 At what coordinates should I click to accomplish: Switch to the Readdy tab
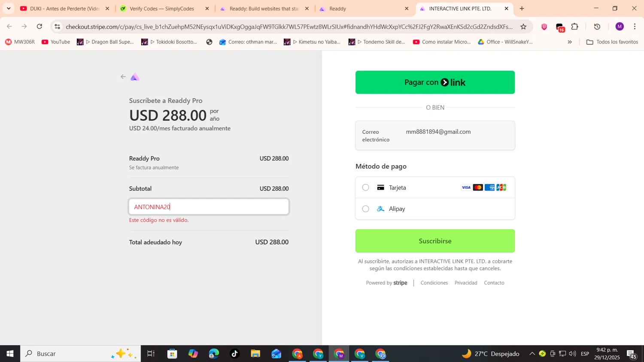(363, 9)
